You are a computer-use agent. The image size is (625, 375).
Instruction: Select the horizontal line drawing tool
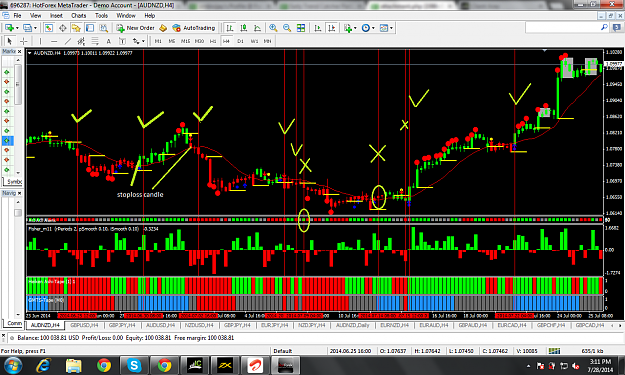pos(54,41)
